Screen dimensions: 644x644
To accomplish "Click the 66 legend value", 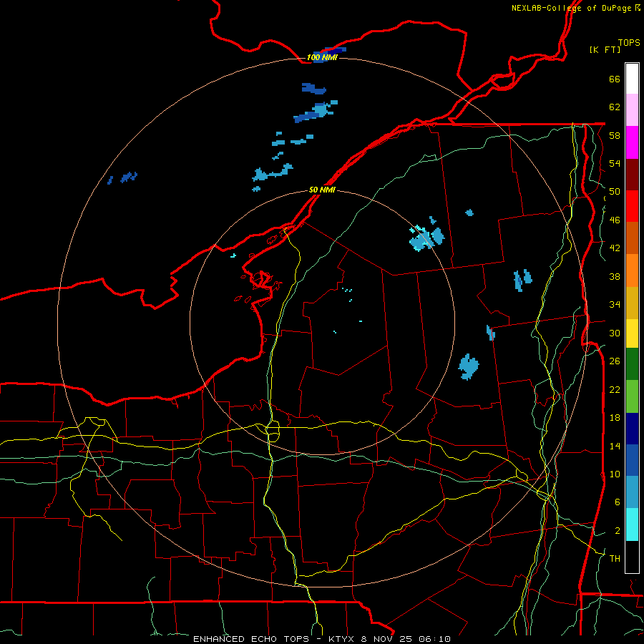I will 615,79.
